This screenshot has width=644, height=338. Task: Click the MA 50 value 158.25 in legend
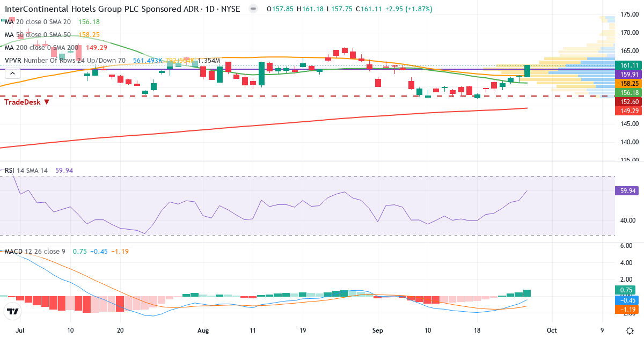pos(89,35)
